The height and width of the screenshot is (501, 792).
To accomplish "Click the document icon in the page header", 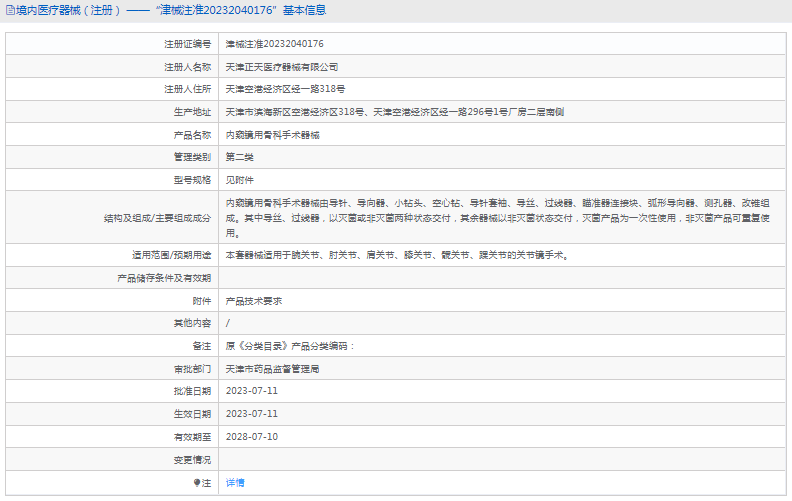I will (x=10, y=10).
